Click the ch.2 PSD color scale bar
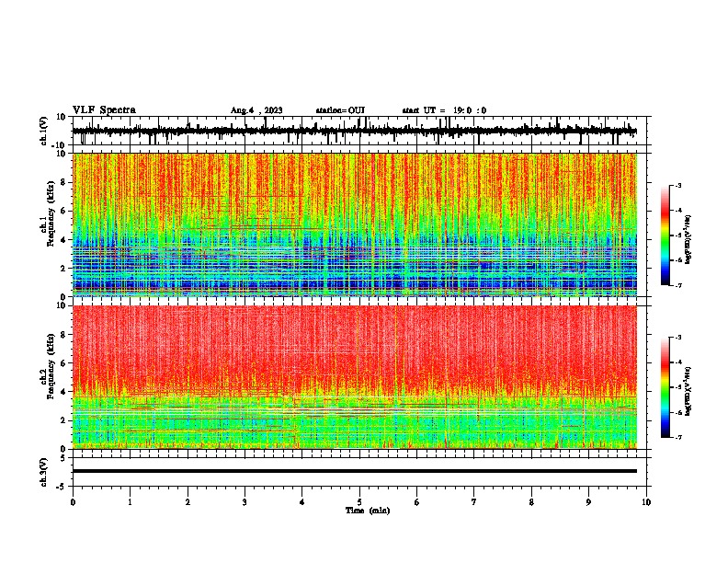 pyautogui.click(x=665, y=387)
